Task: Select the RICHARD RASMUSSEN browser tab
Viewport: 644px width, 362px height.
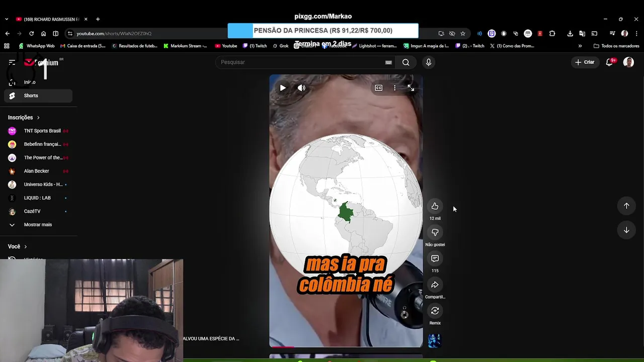Action: (51, 19)
